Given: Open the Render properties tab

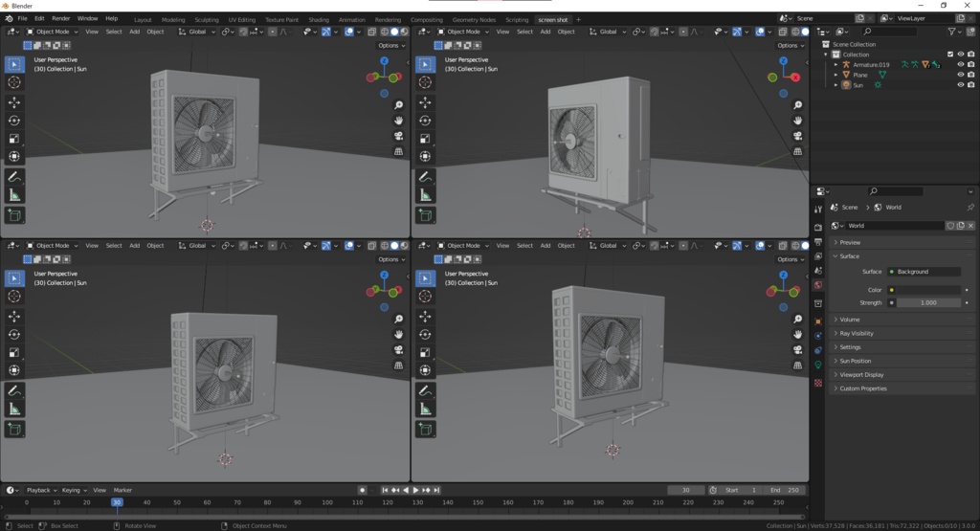Looking at the screenshot, I should (818, 228).
